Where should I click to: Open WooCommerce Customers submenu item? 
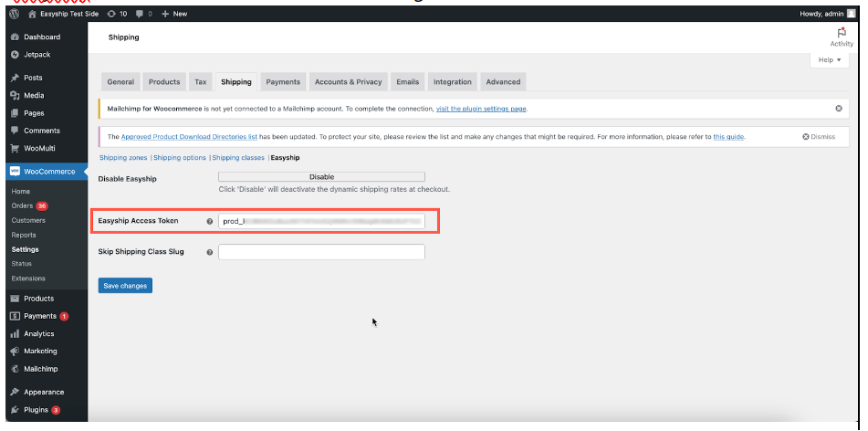pos(28,220)
